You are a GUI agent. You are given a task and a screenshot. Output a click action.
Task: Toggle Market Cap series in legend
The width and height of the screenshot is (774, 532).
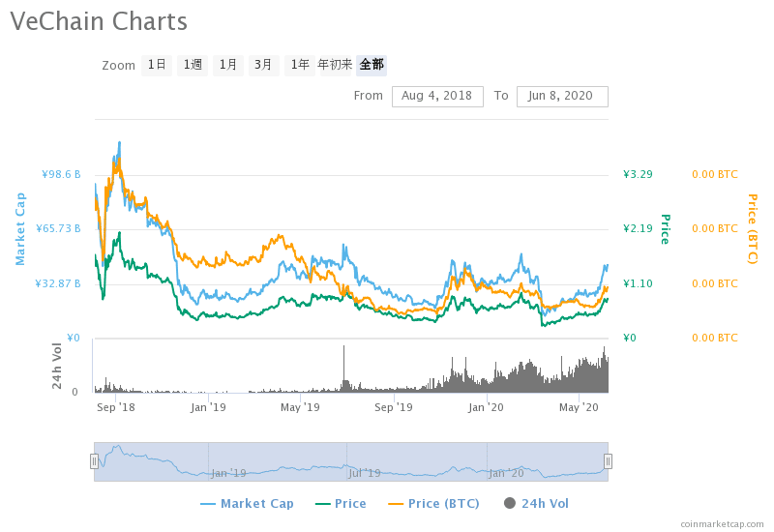click(x=248, y=503)
